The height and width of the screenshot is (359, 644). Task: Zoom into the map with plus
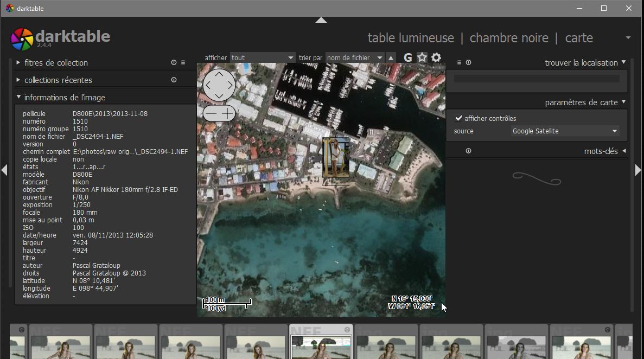pyautogui.click(x=227, y=113)
